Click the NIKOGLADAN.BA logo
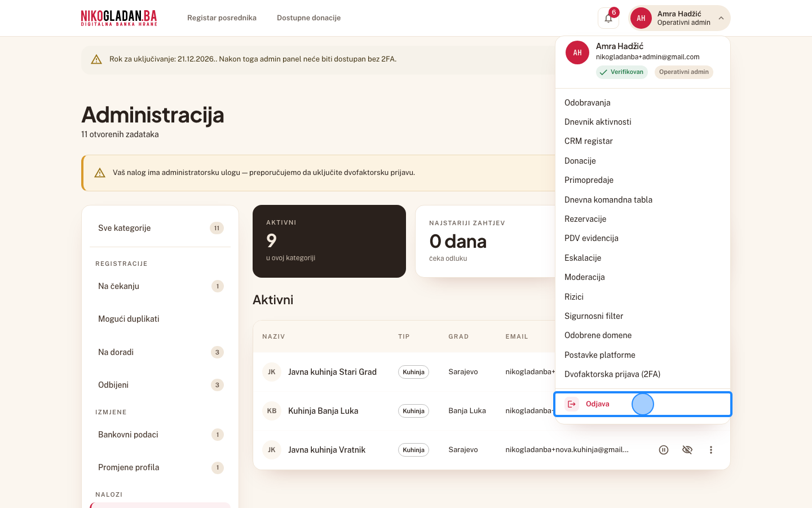The height and width of the screenshot is (508, 812). coord(119,18)
